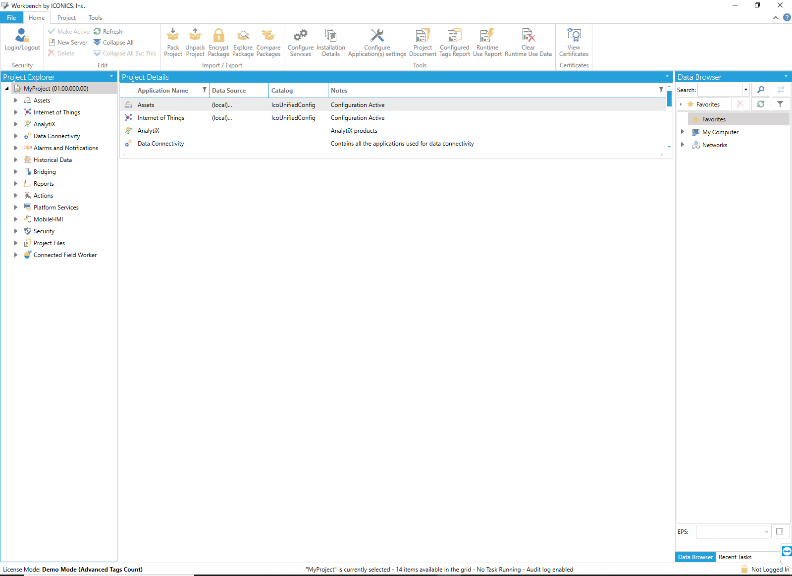
Task: Open the File menu
Action: (12, 17)
